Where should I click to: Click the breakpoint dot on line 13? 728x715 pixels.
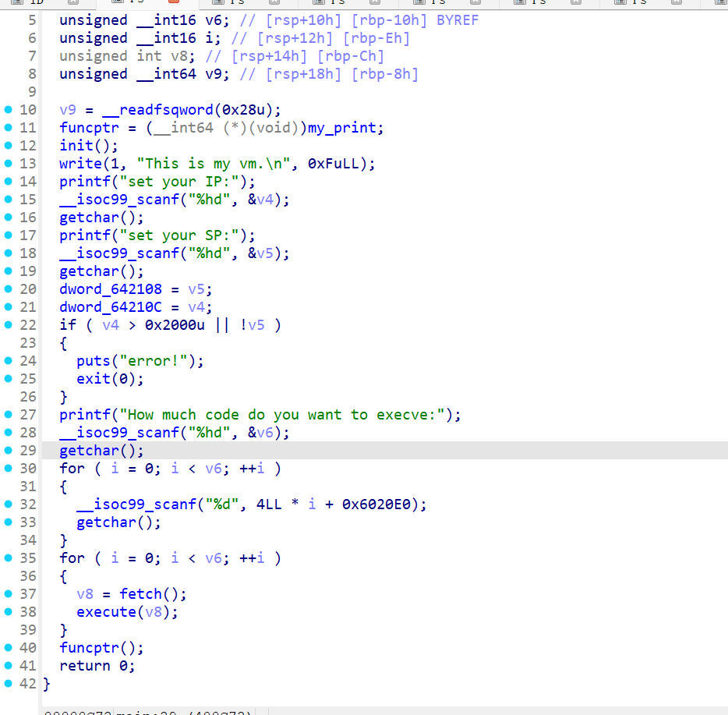pos(8,164)
